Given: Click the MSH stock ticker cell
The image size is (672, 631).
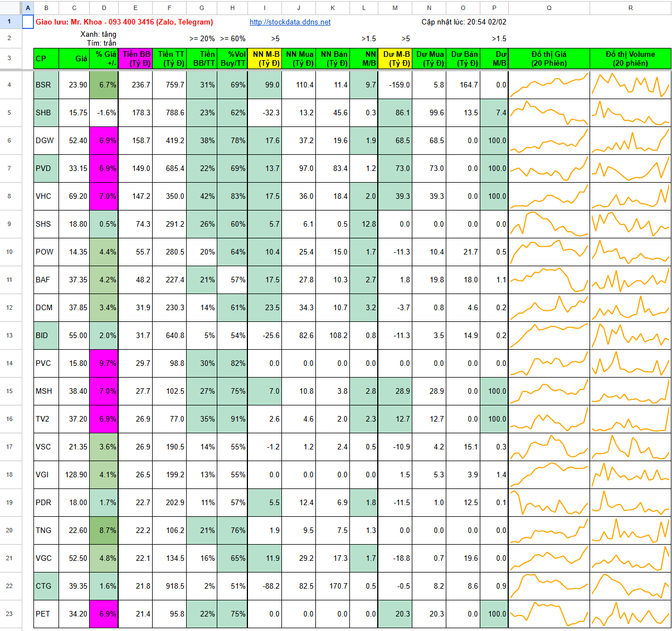Looking at the screenshot, I should click(x=46, y=391).
